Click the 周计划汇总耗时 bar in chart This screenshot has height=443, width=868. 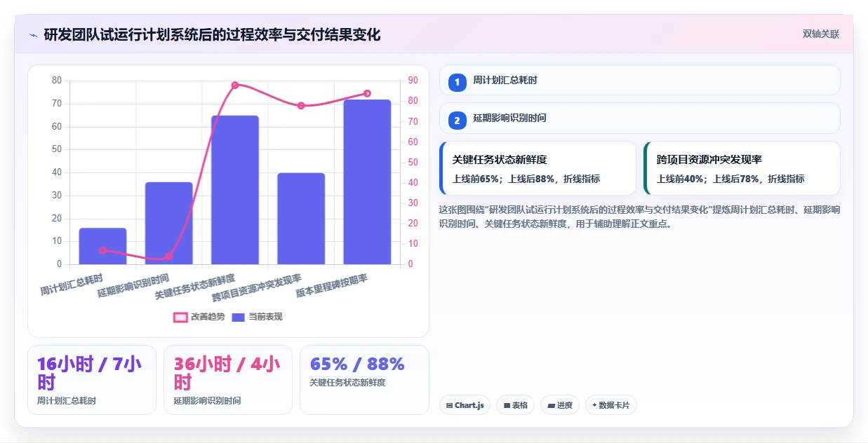point(102,246)
